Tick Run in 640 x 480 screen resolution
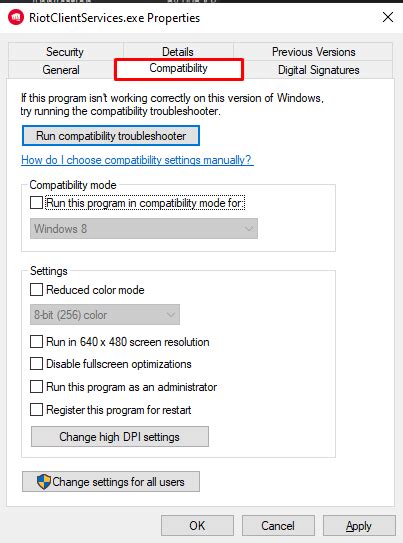Viewport: 403px width, 543px height. [x=36, y=341]
